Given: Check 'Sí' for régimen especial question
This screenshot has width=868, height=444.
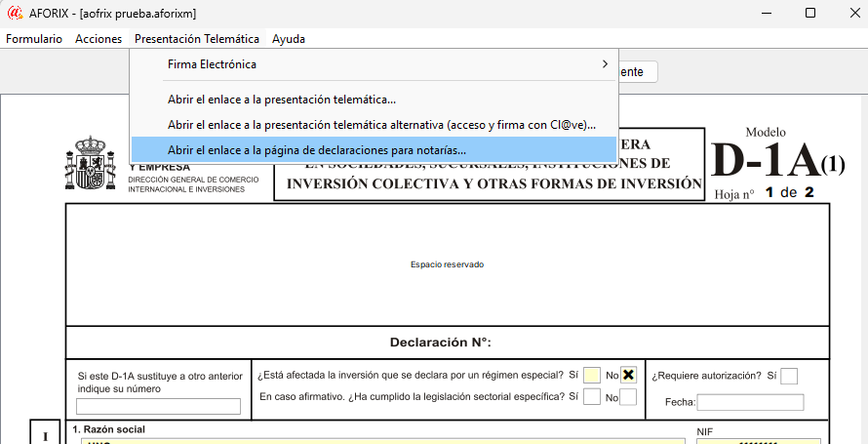Looking at the screenshot, I should pyautogui.click(x=592, y=376).
